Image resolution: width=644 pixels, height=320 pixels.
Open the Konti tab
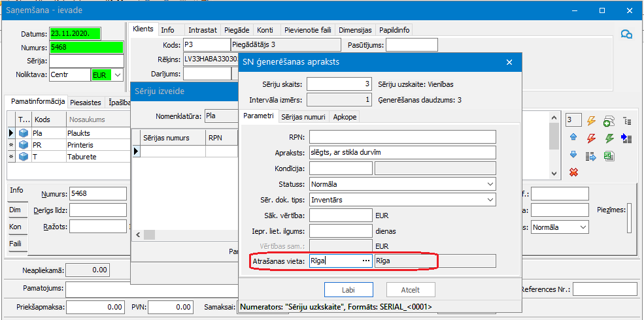coord(265,30)
